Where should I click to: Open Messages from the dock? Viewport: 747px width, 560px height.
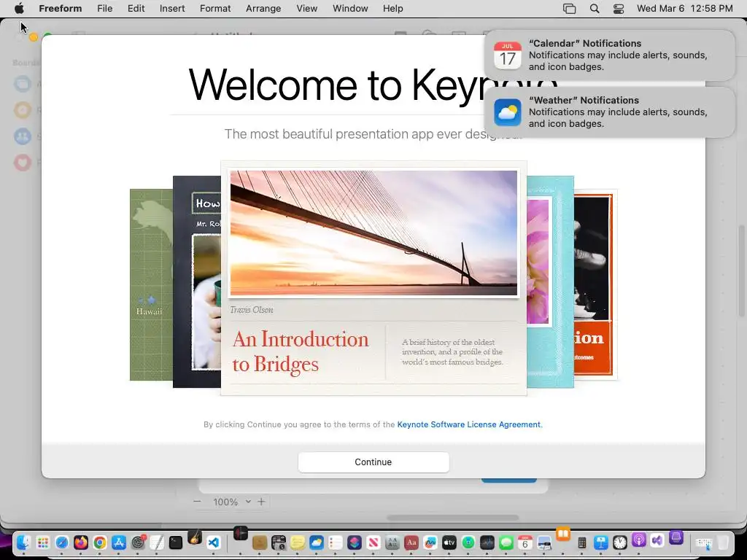point(506,542)
